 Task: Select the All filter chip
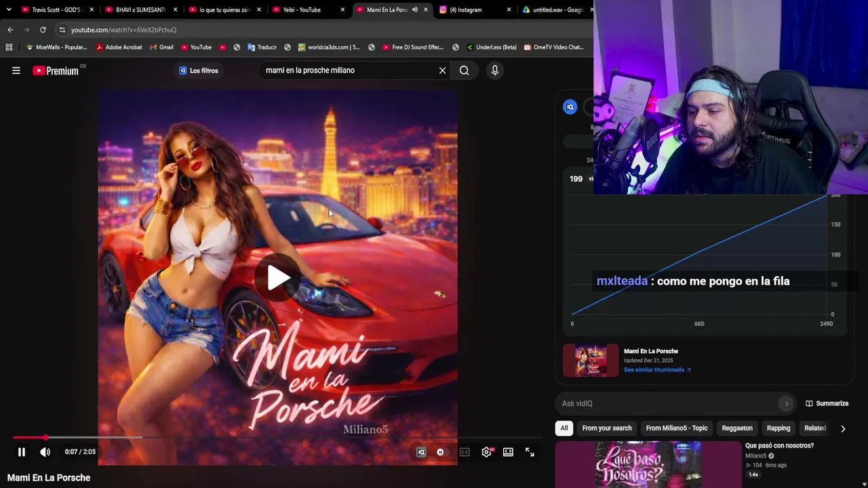pyautogui.click(x=564, y=428)
